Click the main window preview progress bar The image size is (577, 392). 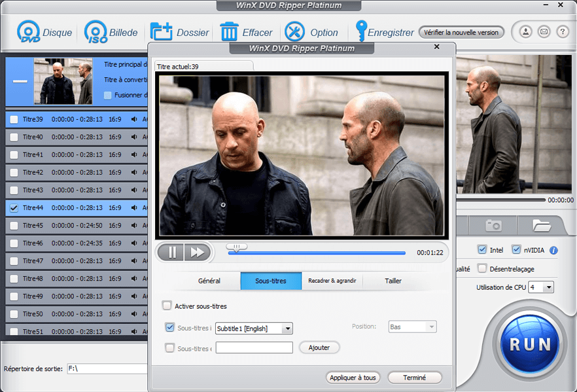click(x=500, y=200)
